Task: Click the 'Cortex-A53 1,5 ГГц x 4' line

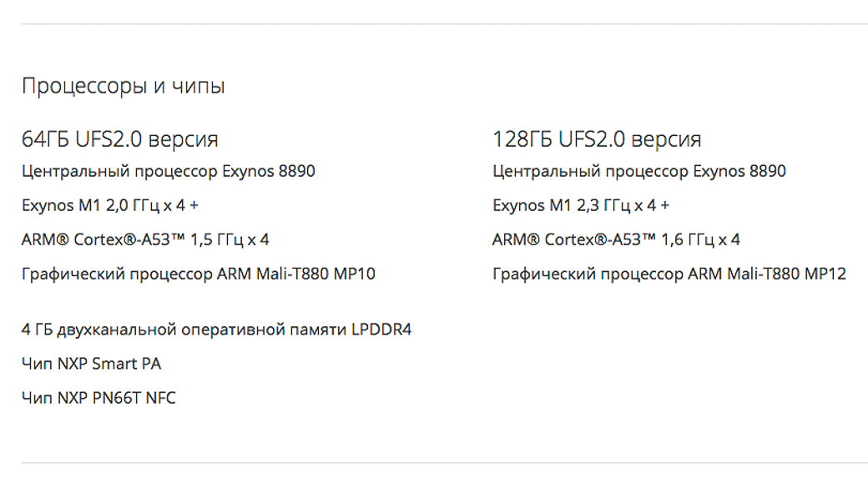Action: pos(145,240)
